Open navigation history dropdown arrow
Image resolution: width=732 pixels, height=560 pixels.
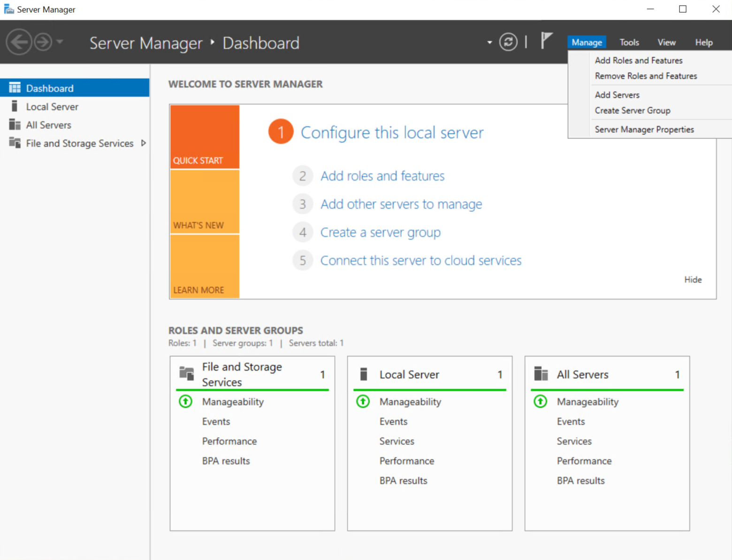(x=60, y=42)
